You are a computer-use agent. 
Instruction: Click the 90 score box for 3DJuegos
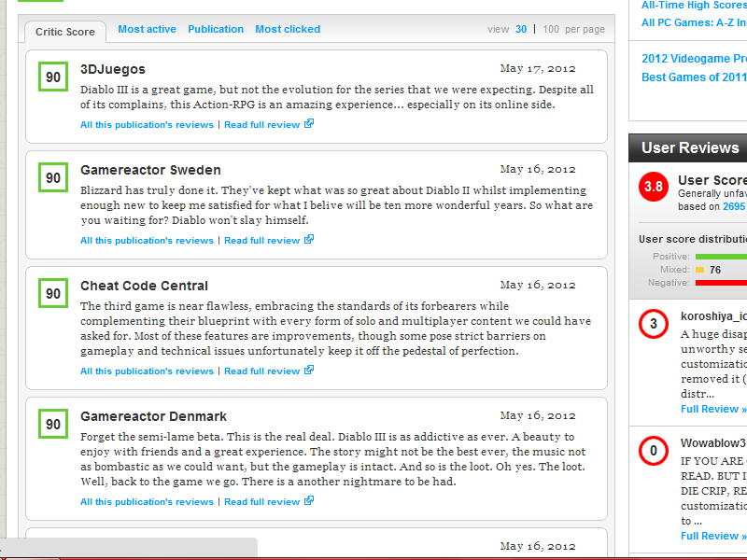[53, 77]
